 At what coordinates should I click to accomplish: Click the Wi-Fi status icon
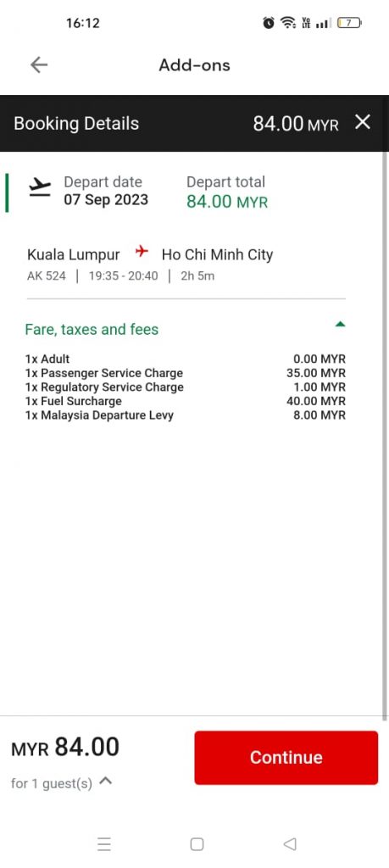click(288, 23)
